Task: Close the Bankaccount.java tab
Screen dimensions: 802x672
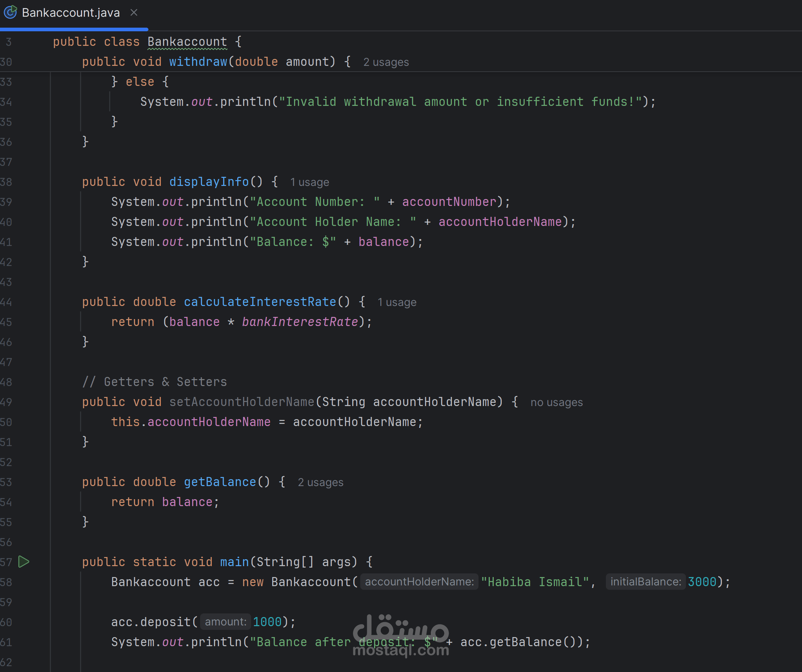Action: pyautogui.click(x=134, y=13)
